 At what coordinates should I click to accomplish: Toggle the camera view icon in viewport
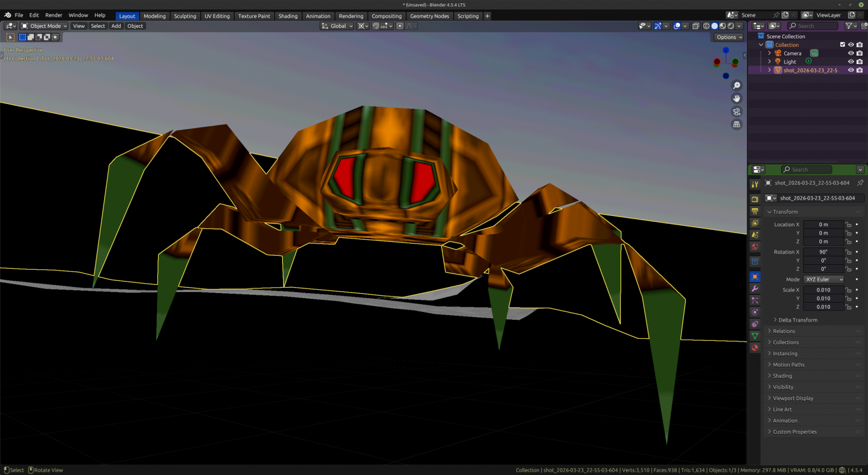click(x=737, y=111)
